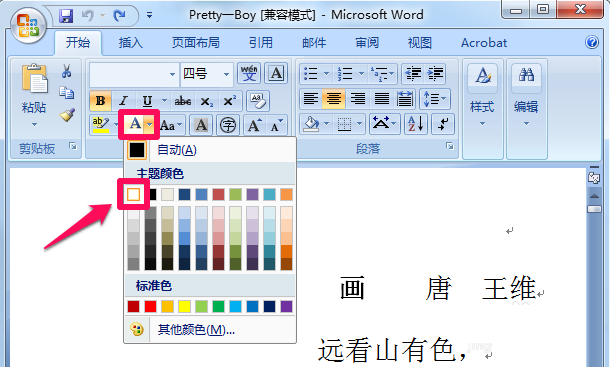Open 其他颜色(M)... color dialog

210,330
